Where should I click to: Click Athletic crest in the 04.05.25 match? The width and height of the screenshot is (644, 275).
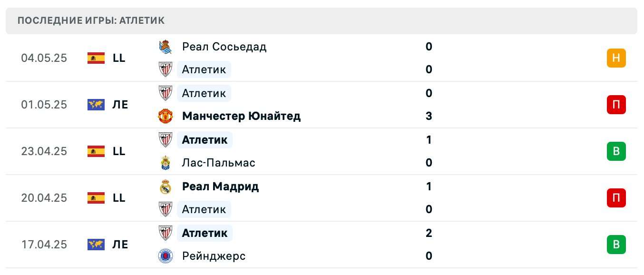(x=165, y=69)
